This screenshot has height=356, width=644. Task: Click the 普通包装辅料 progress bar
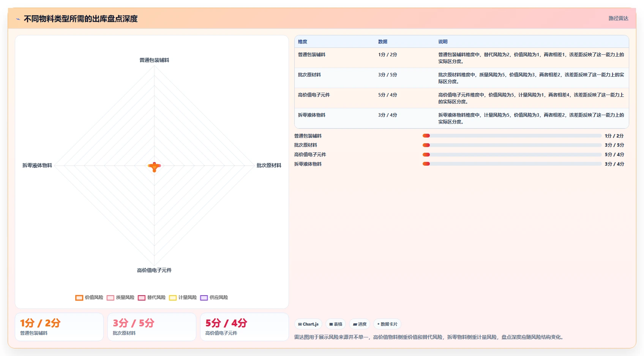(512, 136)
